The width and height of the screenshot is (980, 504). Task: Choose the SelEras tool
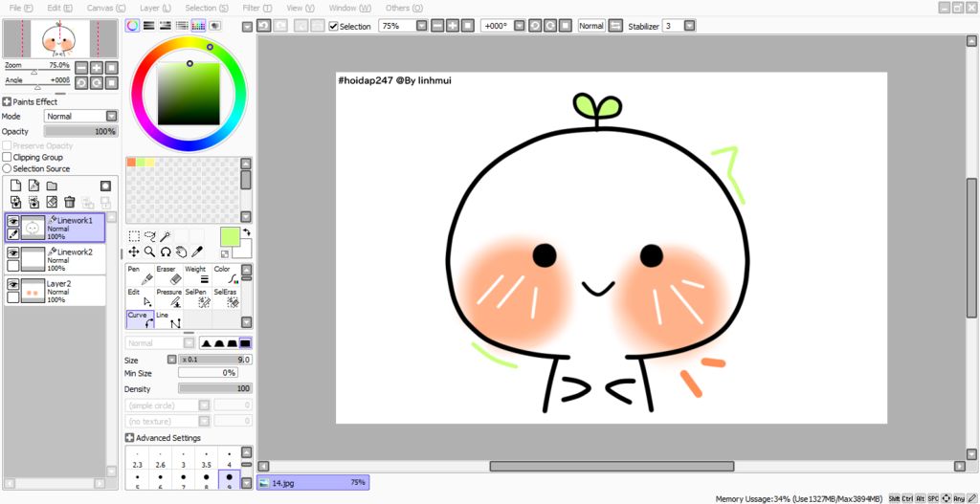(x=226, y=297)
